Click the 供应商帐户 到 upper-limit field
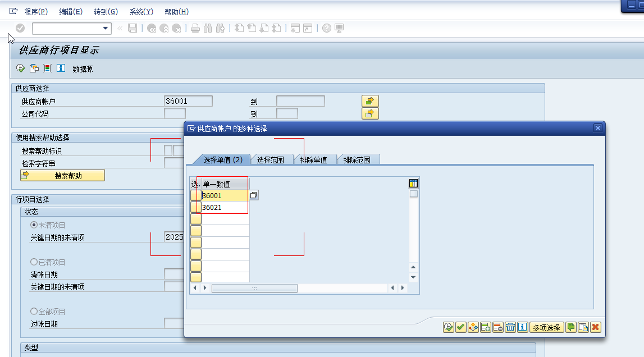The height and width of the screenshot is (357, 644). [300, 101]
